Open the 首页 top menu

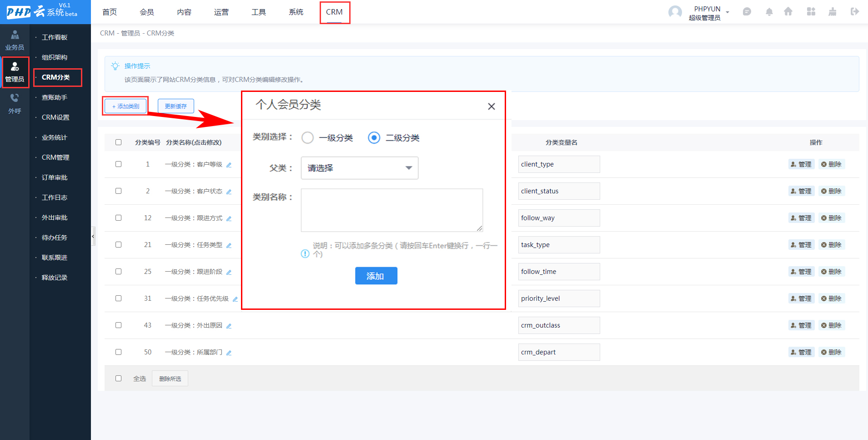tap(110, 12)
